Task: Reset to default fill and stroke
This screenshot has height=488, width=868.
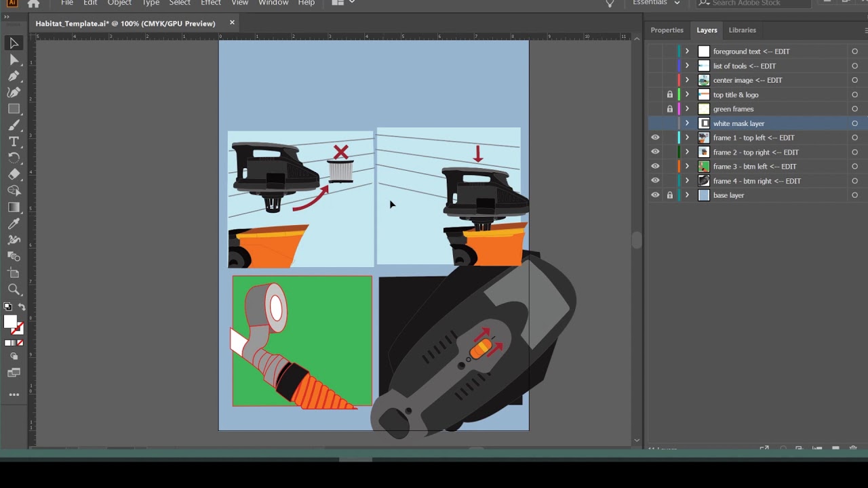Action: point(7,307)
